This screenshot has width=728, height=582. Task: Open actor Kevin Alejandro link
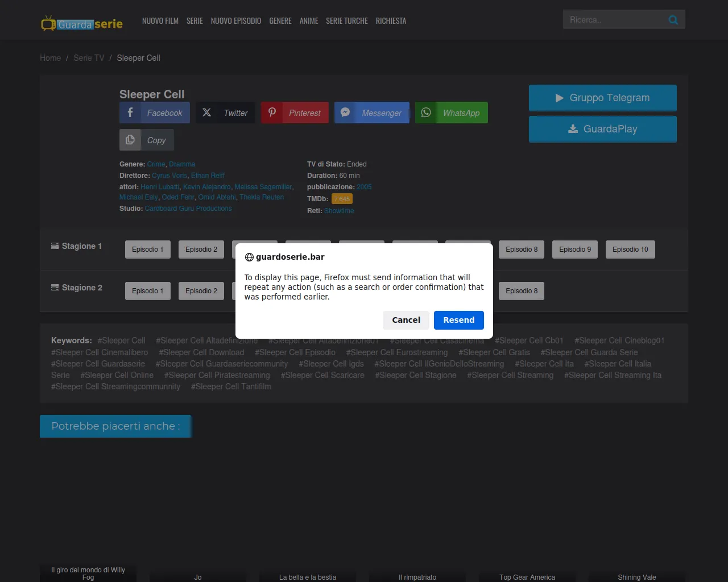point(207,187)
